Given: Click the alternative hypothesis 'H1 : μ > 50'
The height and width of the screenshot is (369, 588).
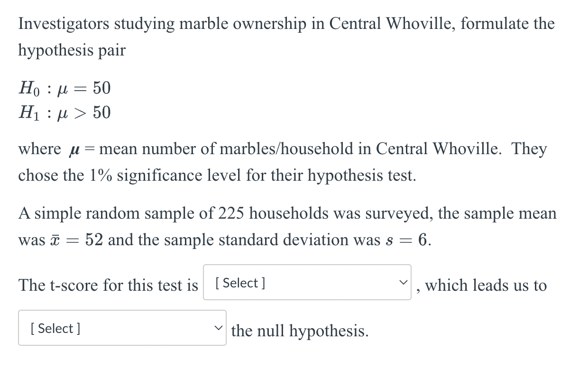Looking at the screenshot, I should tap(64, 113).
